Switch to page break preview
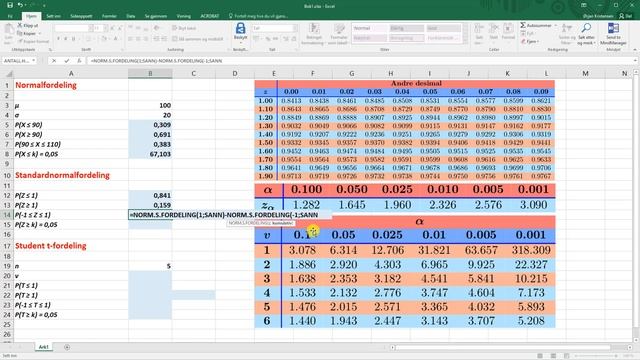 click(x=567, y=356)
